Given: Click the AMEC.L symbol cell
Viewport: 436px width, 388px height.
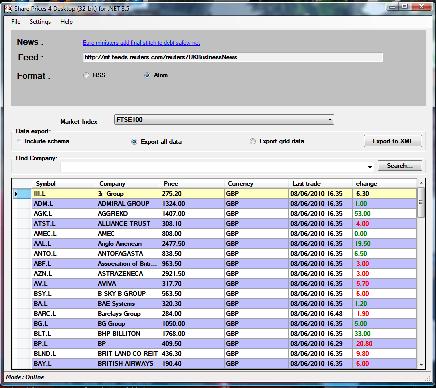Looking at the screenshot, I should tap(64, 234).
